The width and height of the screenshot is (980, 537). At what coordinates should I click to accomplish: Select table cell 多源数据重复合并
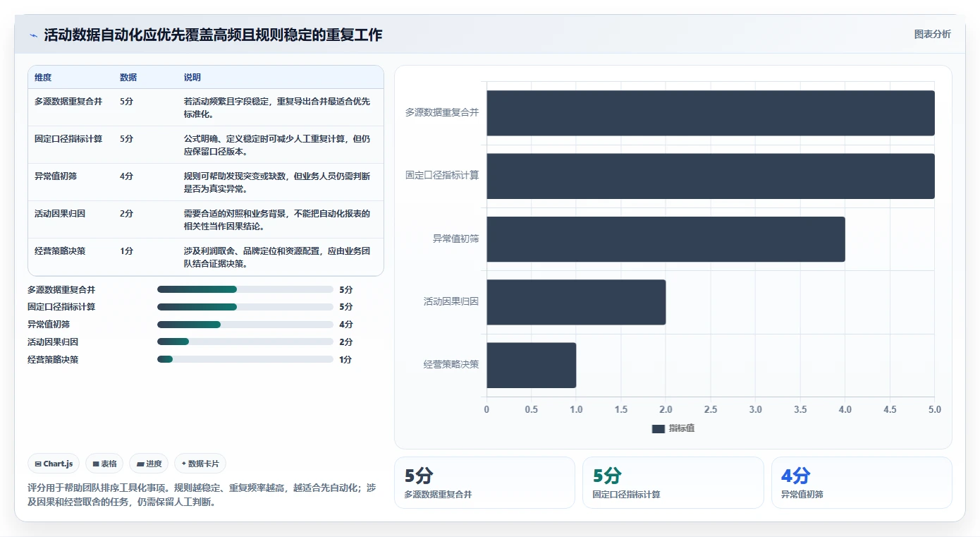[68, 101]
